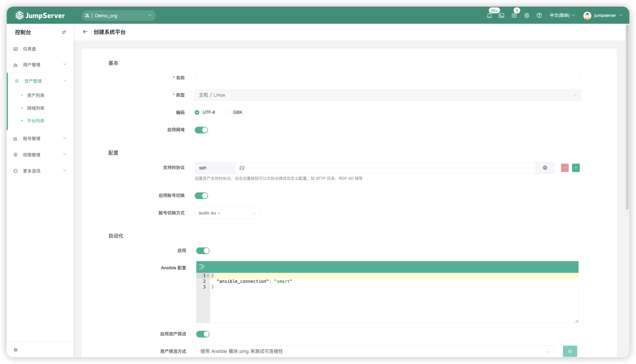Open the web terminal icon
The image size is (636, 364).
coord(501,16)
